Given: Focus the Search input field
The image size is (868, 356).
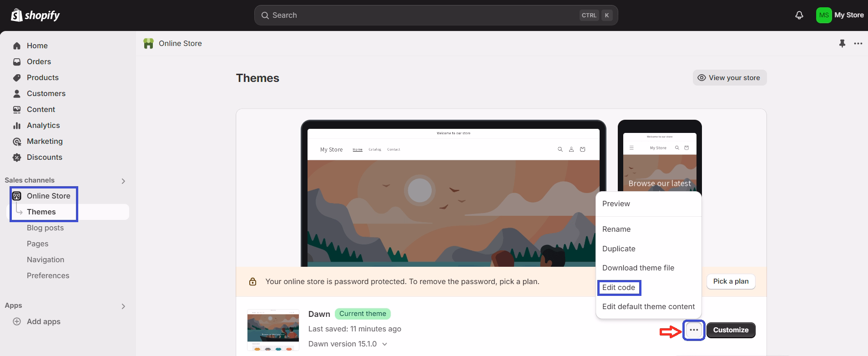Looking at the screenshot, I should (436, 15).
